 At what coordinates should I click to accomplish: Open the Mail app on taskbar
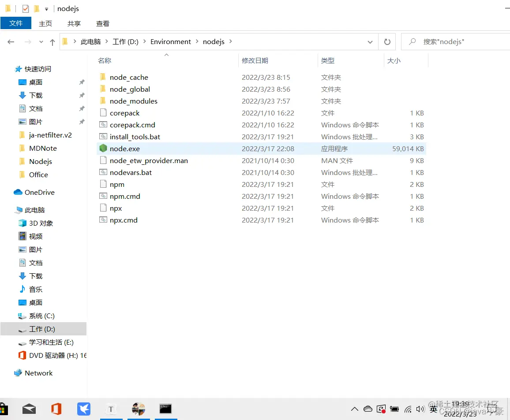[29, 409]
